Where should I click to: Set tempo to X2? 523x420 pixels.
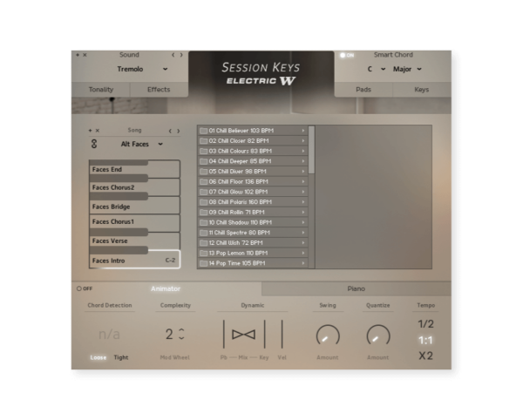click(x=426, y=356)
